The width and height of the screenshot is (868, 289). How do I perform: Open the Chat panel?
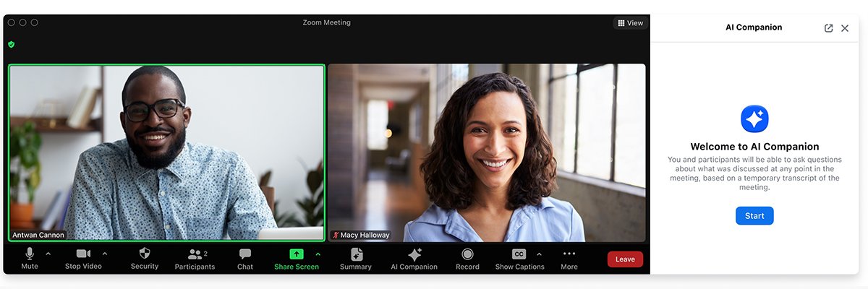(x=245, y=258)
